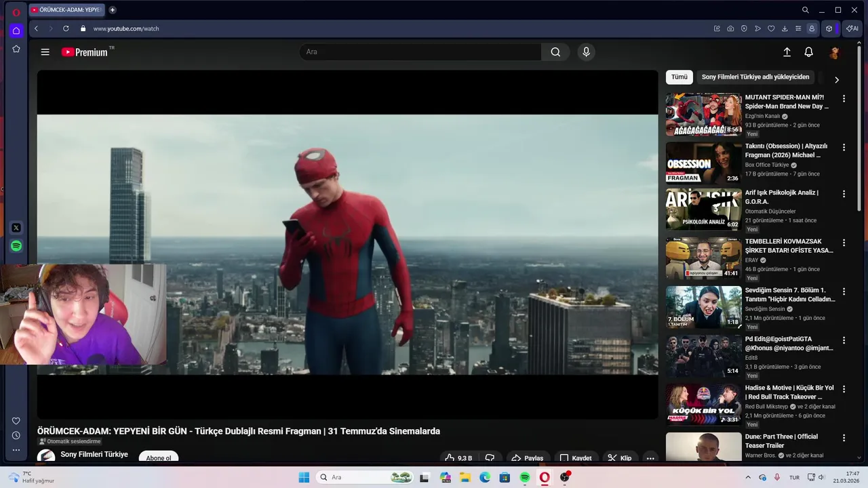Open Sony Filmleri Türkiye channel link
Screen dimensions: 868x488
94,454
